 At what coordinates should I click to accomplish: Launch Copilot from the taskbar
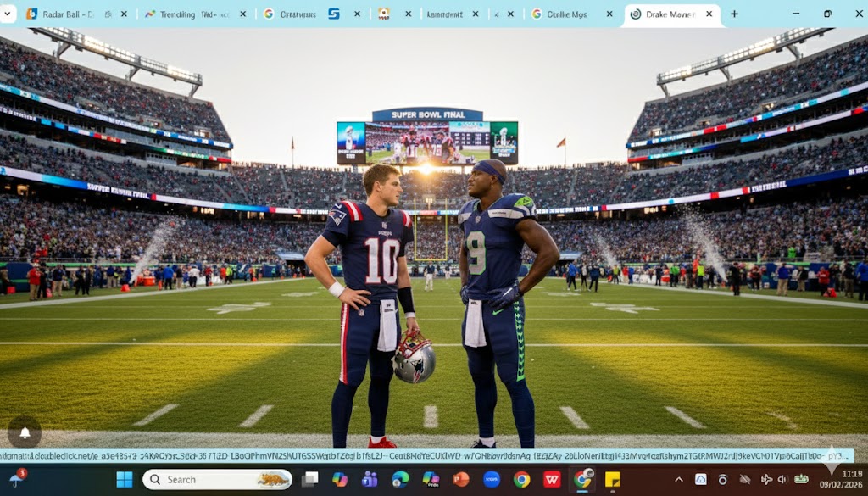click(x=340, y=479)
